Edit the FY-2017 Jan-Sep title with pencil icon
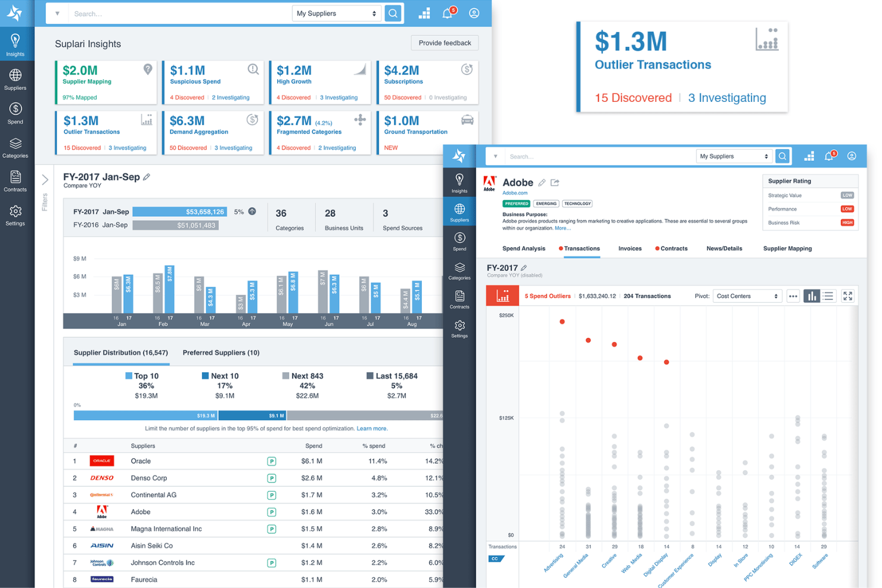The height and width of the screenshot is (588, 882). coord(147,177)
